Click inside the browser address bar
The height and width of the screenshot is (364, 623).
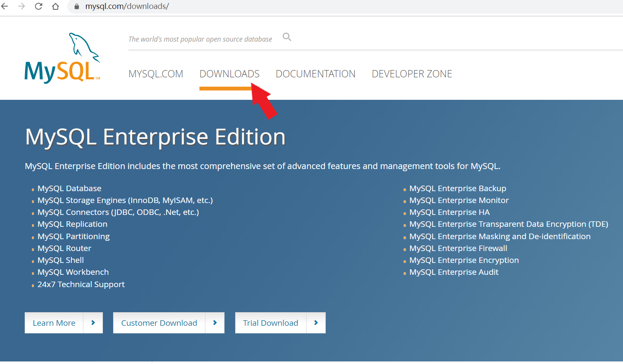[x=170, y=6]
